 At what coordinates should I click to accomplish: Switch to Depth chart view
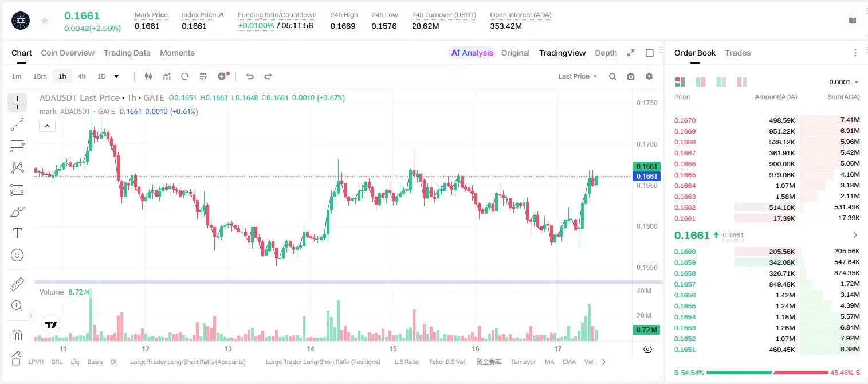click(x=606, y=53)
